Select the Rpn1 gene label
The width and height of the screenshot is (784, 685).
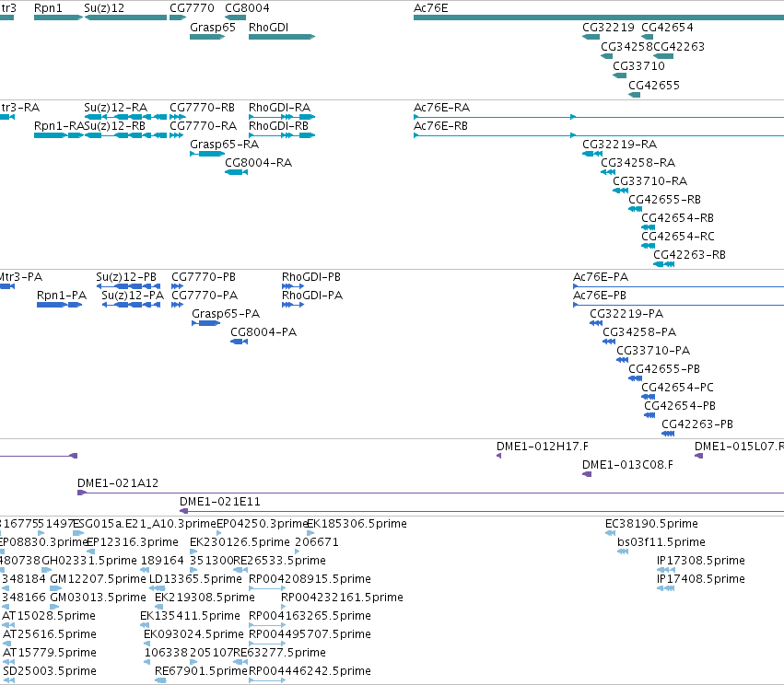pyautogui.click(x=48, y=8)
